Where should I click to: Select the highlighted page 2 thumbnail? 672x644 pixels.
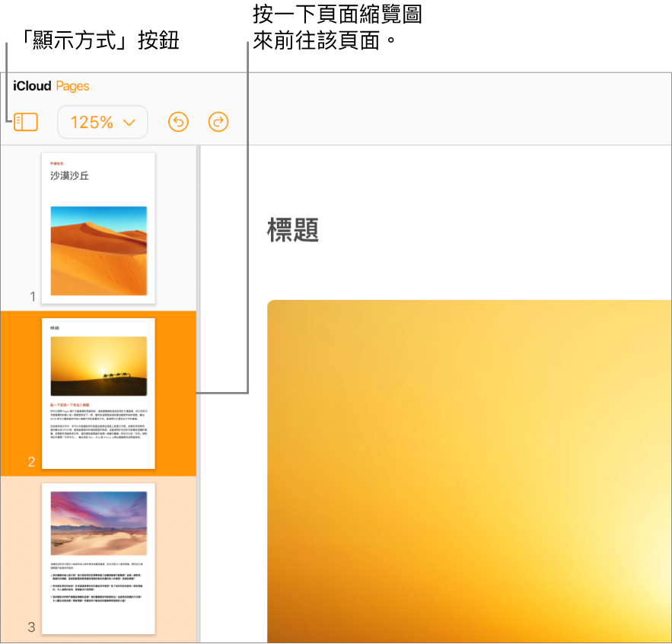[x=99, y=393]
